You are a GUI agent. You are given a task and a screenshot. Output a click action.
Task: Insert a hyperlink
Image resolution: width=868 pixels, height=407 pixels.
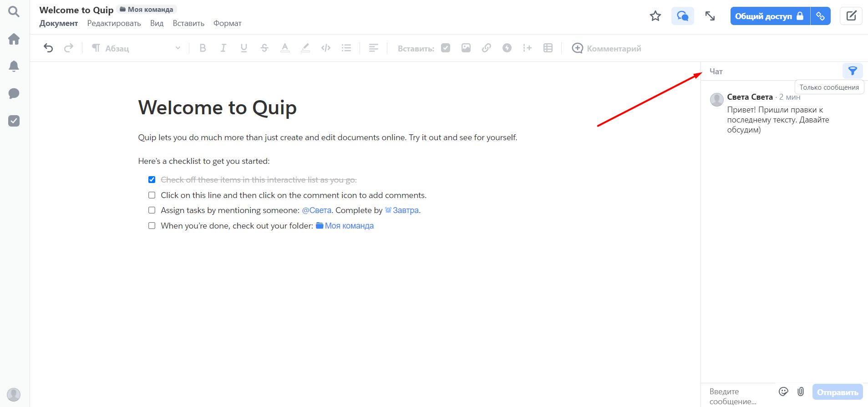pyautogui.click(x=487, y=48)
